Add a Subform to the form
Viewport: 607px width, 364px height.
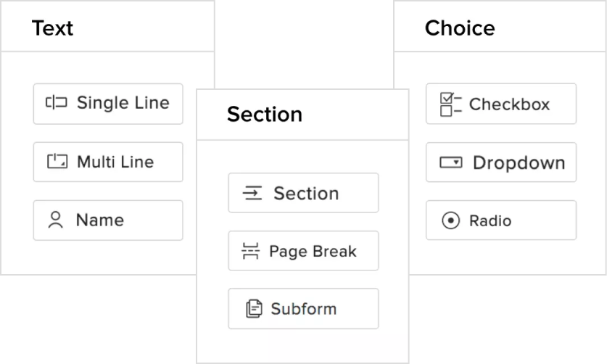pyautogui.click(x=303, y=308)
